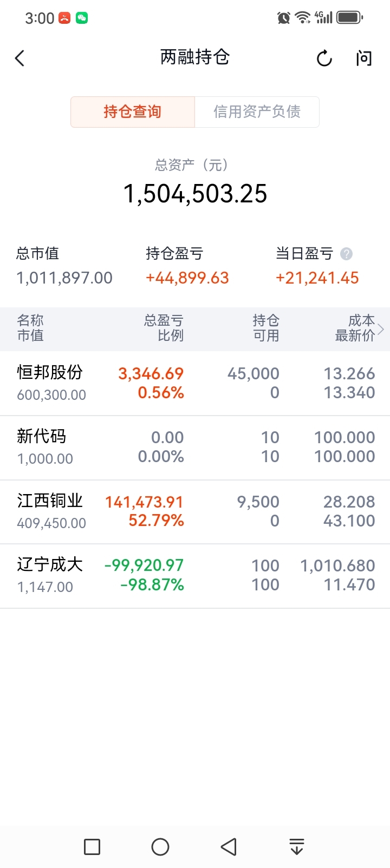Open the 问 help icon

coord(364,58)
